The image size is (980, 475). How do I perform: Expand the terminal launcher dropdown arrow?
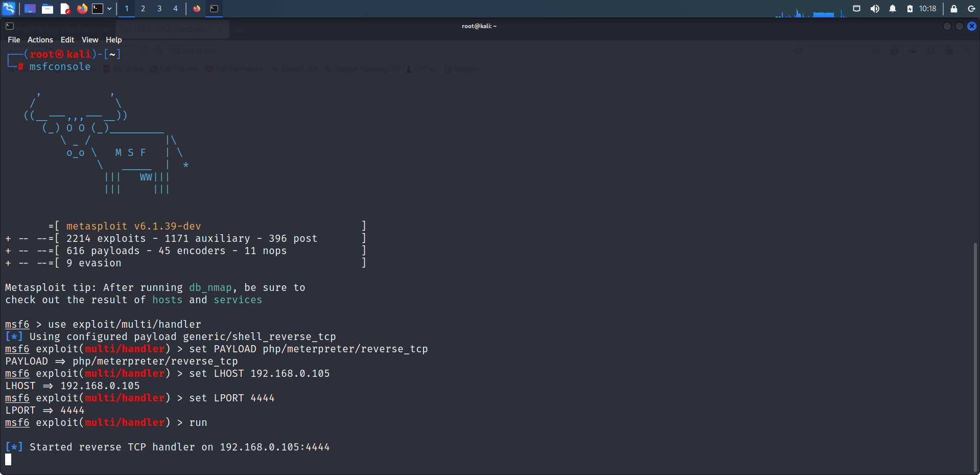(x=109, y=9)
